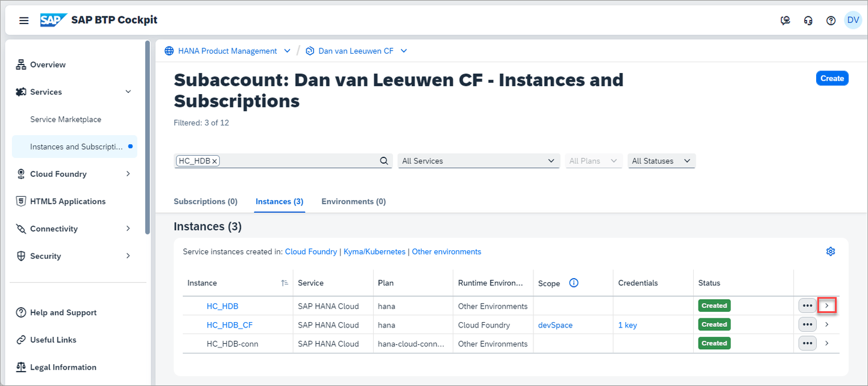Select Instances and Subscriptions sidebar item
This screenshot has width=868, height=386.
[x=75, y=147]
